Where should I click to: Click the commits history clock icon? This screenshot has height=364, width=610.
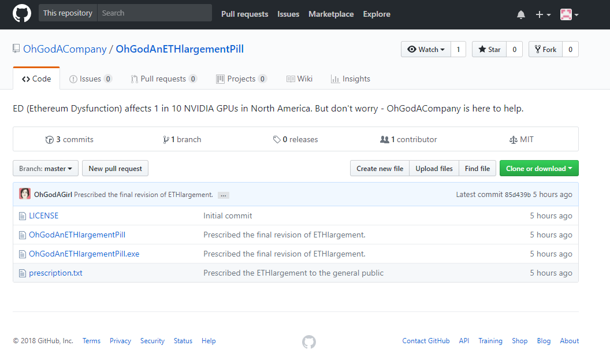pos(50,140)
